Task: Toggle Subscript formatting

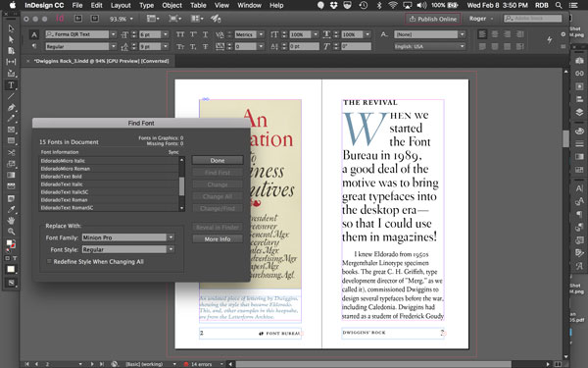Action: click(193, 46)
